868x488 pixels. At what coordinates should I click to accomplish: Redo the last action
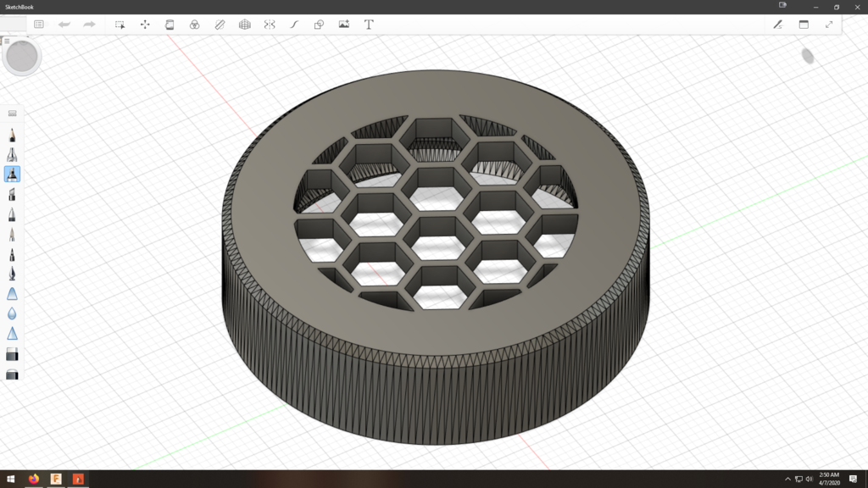click(89, 25)
